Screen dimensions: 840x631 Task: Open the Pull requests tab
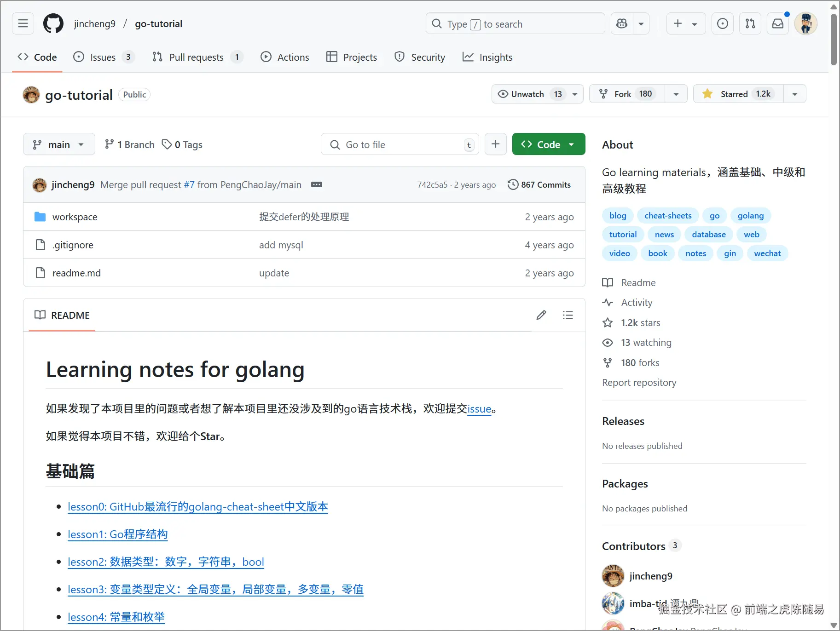pos(197,57)
